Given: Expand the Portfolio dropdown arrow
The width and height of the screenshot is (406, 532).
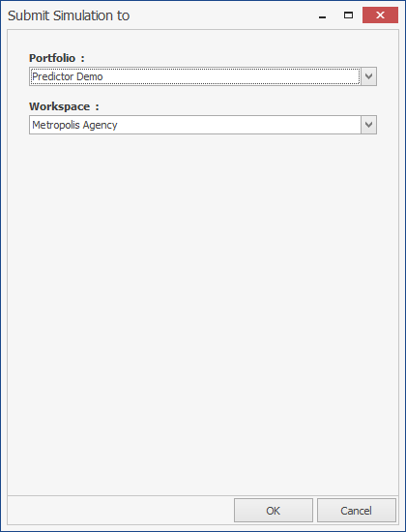Looking at the screenshot, I should [368, 76].
